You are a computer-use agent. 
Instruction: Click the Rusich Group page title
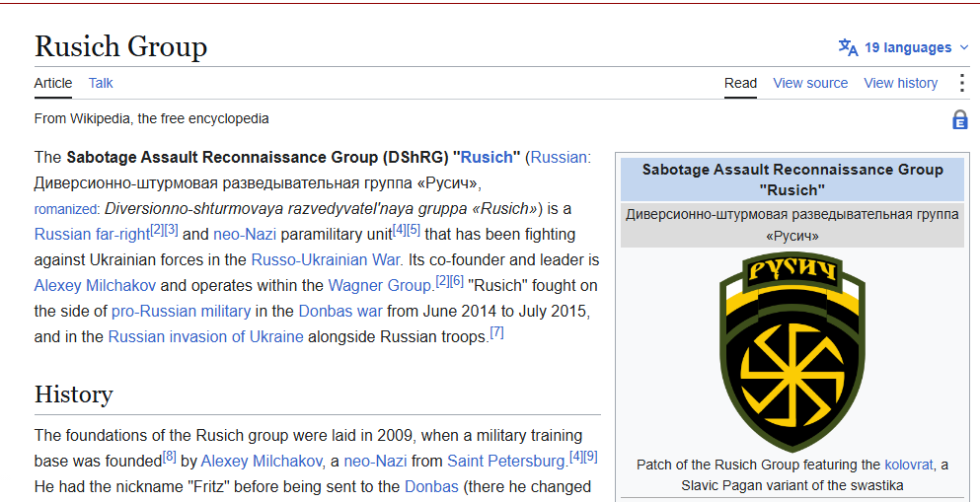coord(120,46)
